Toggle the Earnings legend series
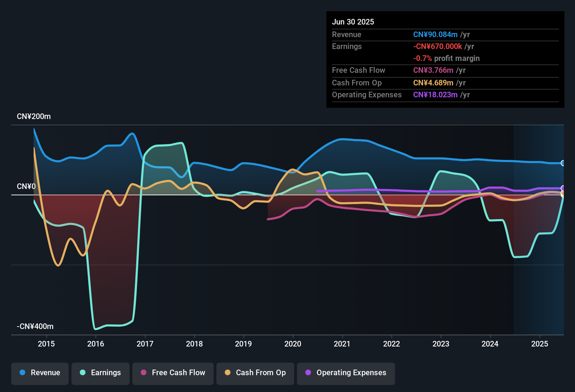 (101, 373)
